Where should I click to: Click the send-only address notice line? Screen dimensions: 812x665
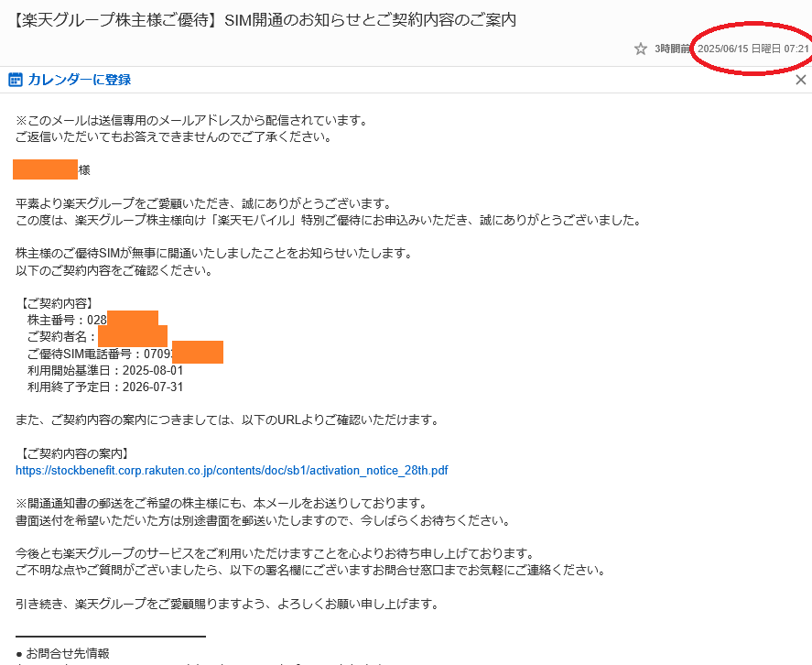(x=191, y=120)
